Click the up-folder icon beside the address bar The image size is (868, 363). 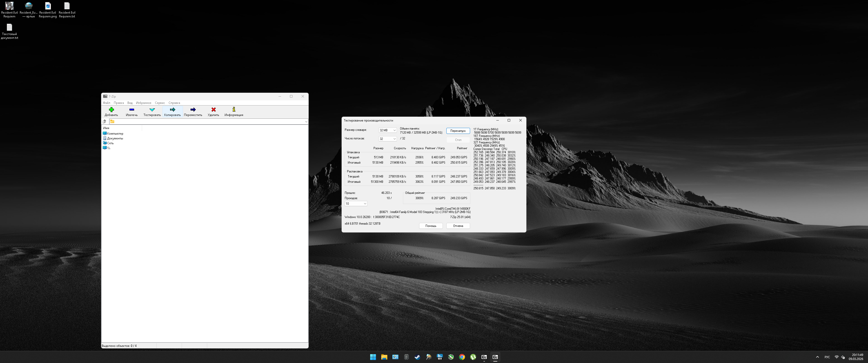pos(105,122)
